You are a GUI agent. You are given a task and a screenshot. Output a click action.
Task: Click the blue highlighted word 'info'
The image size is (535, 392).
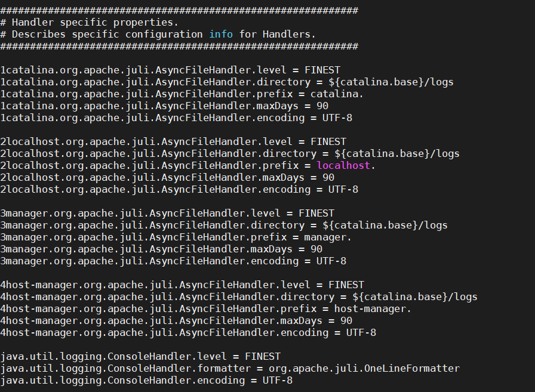(221, 35)
